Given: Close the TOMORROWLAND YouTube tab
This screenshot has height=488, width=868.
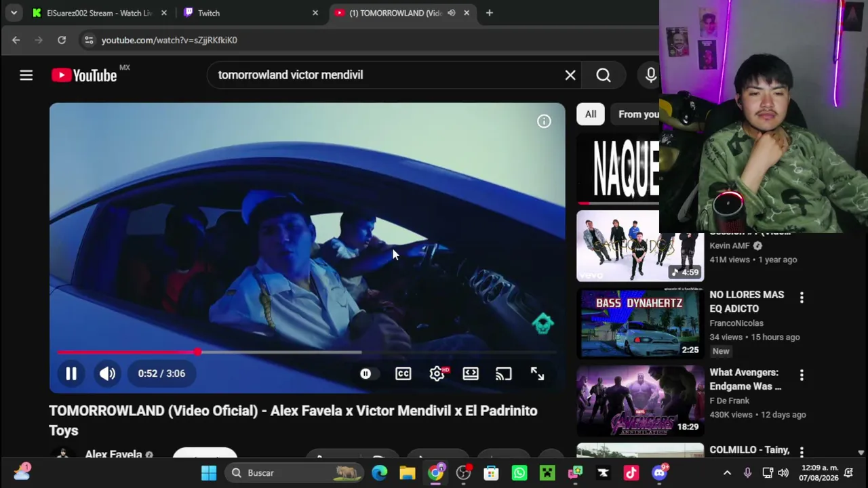Looking at the screenshot, I should 467,13.
